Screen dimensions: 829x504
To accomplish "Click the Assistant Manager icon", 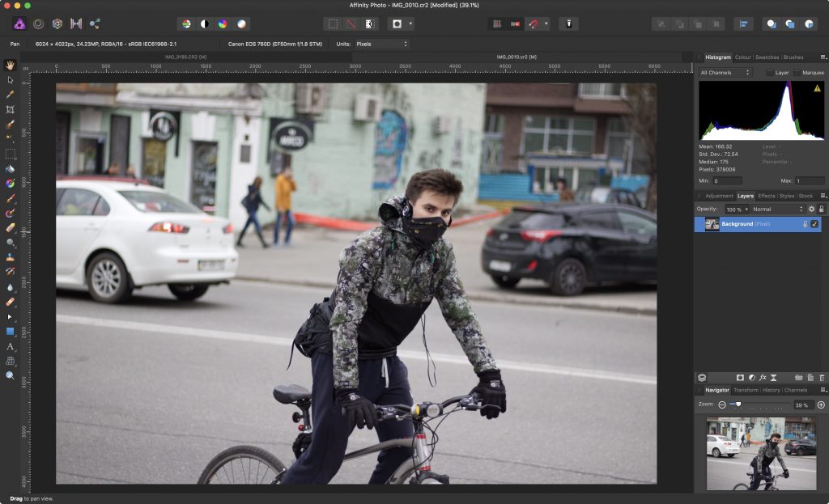I will coord(569,23).
